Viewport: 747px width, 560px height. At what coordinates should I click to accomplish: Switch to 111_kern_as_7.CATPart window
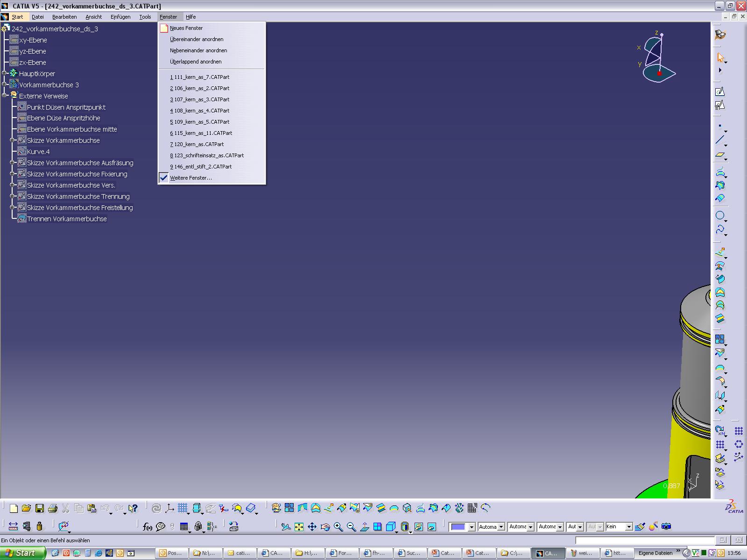pos(212,77)
